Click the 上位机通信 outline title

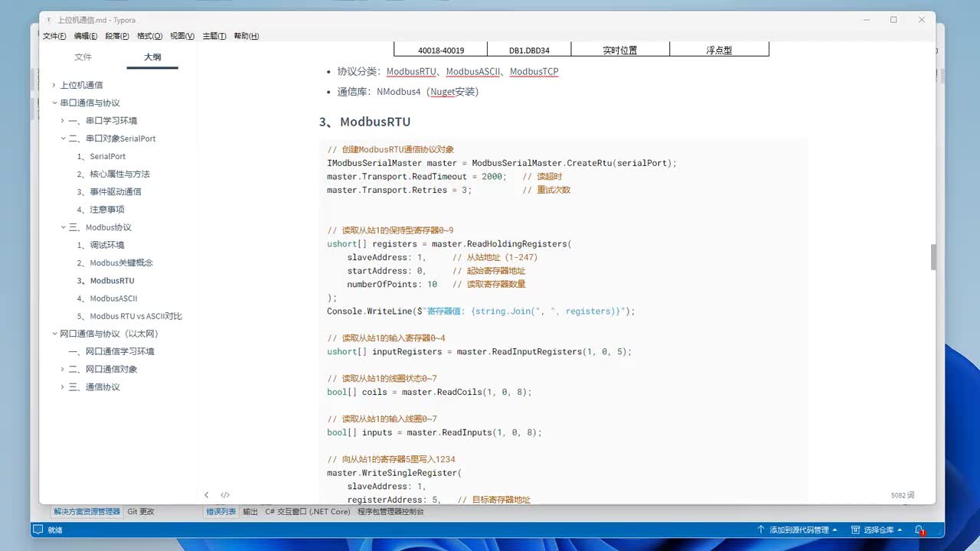point(81,85)
